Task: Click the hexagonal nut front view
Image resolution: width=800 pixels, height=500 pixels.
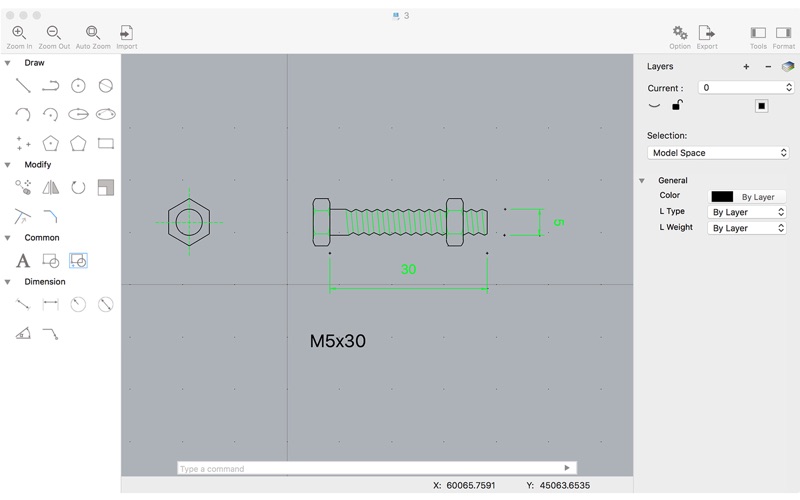Action: pos(189,222)
